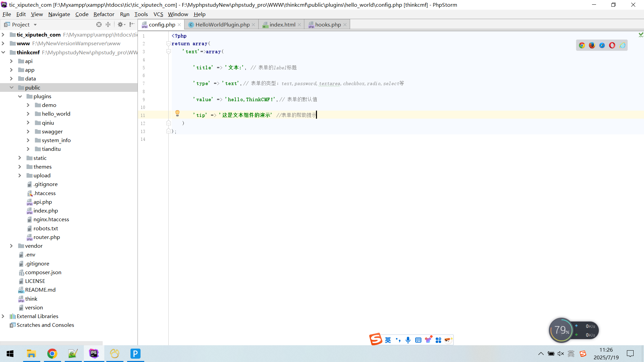Toggle fold marker at return array line
The image size is (644, 362).
tap(168, 44)
